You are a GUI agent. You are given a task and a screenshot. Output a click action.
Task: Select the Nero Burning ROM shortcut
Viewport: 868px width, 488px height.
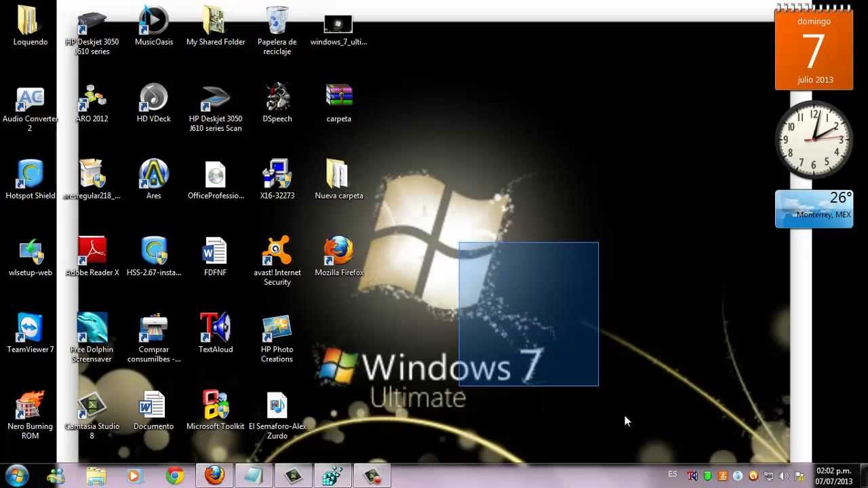30,415
